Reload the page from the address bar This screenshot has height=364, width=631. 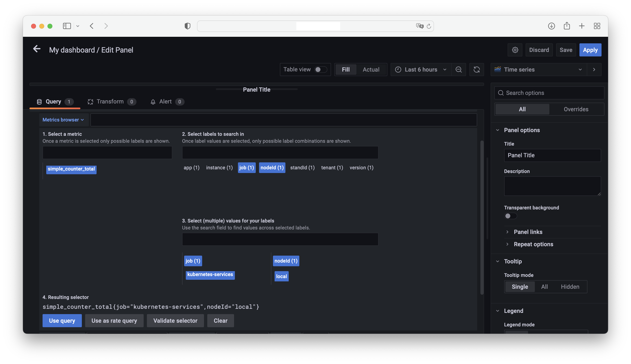point(429,26)
